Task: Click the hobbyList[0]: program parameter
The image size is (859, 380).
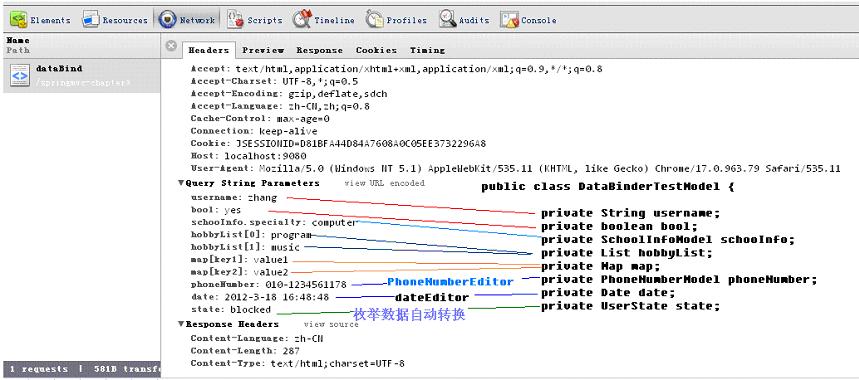Action: [x=251, y=235]
